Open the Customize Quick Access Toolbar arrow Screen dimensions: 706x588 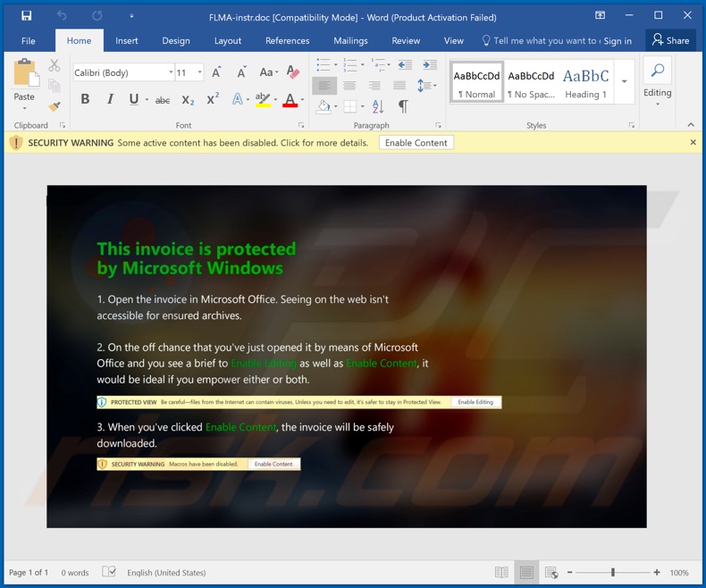pos(131,16)
